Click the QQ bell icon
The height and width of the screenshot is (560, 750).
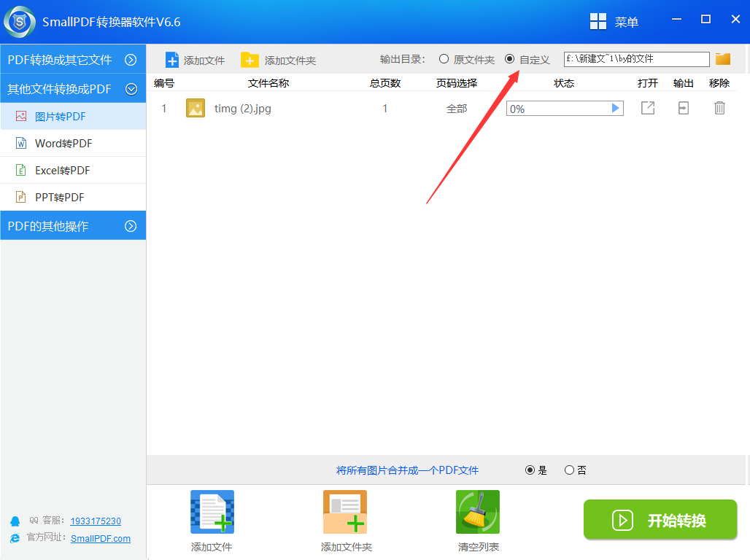(15, 521)
